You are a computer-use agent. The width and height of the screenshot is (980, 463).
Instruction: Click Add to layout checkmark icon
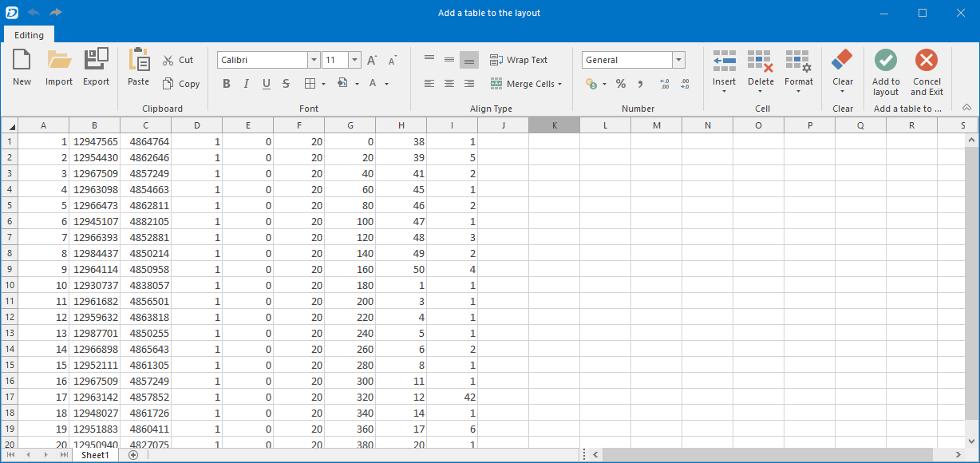tap(886, 60)
